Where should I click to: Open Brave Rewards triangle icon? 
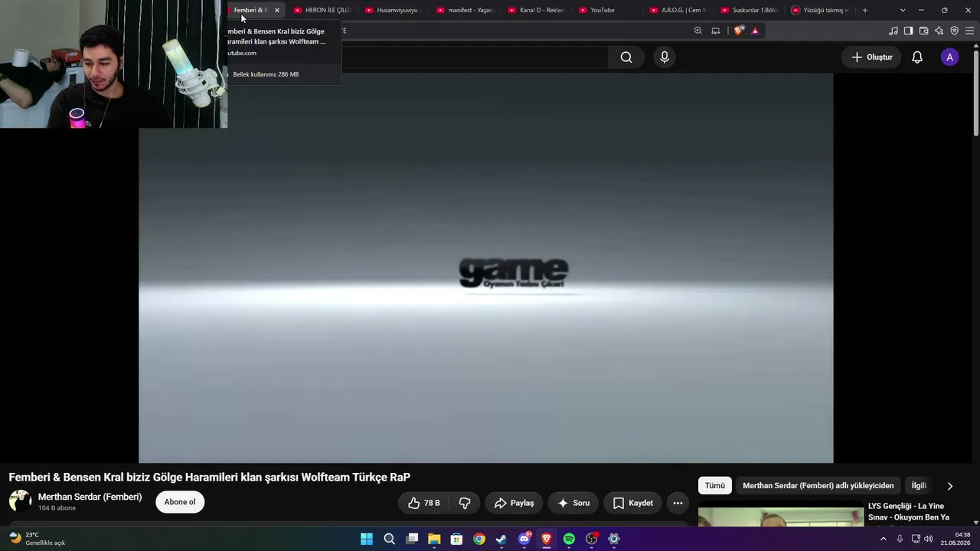pyautogui.click(x=755, y=31)
